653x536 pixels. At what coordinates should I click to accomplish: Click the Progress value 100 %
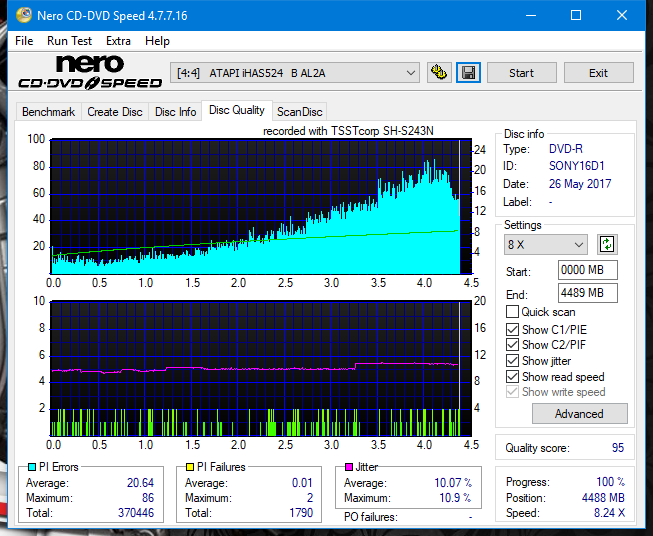(x=610, y=482)
